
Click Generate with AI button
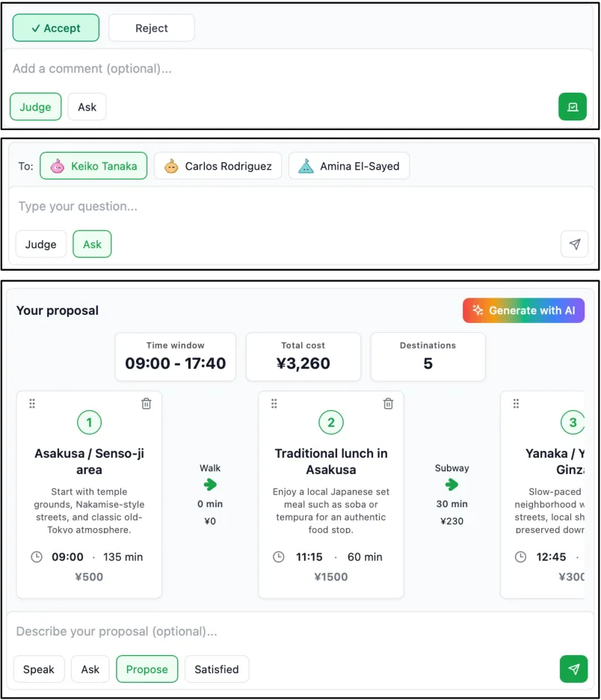click(523, 310)
